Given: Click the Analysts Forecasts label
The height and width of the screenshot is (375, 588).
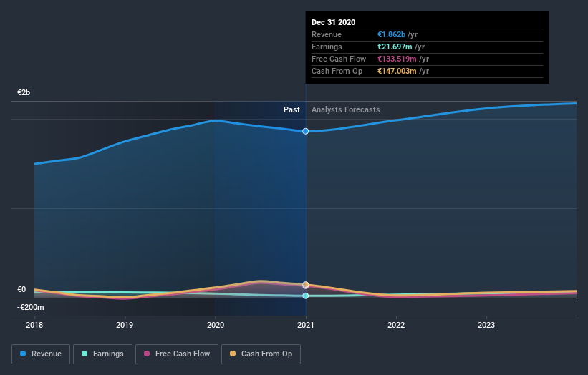Looking at the screenshot, I should (345, 109).
